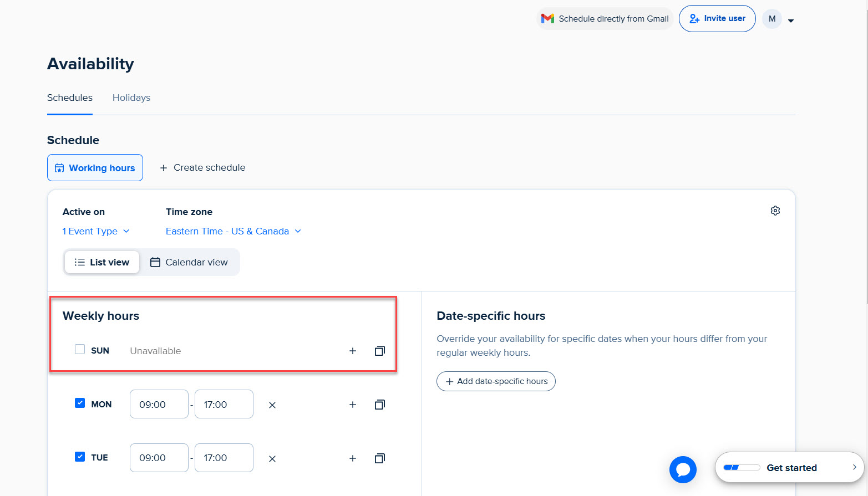
Task: Add date-specific hours
Action: click(x=495, y=381)
